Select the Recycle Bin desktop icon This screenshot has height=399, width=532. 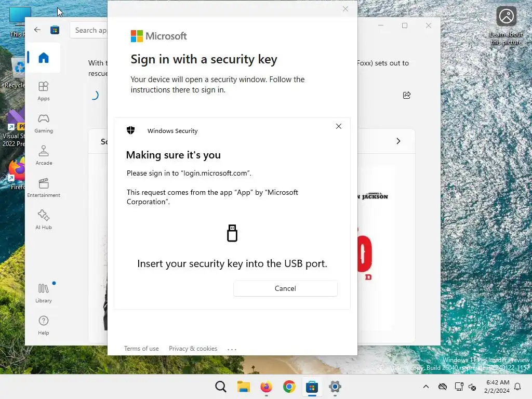click(x=16, y=73)
